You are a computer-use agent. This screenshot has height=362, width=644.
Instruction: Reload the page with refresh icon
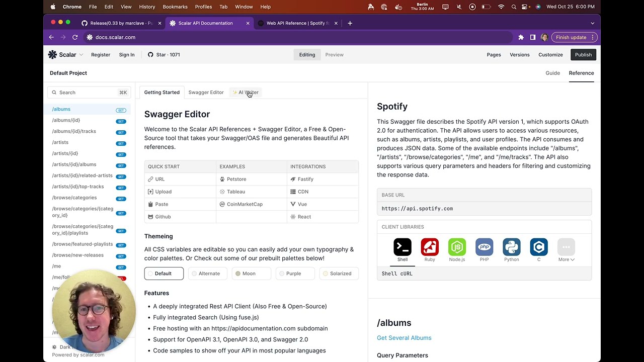[75, 37]
